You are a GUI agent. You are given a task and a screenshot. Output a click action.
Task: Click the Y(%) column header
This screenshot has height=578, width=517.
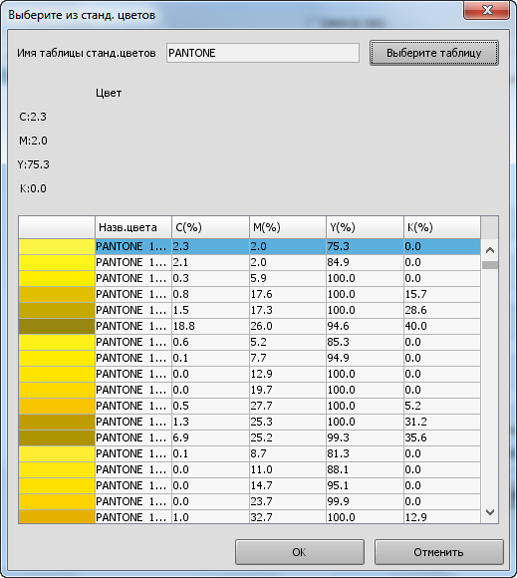coord(365,227)
